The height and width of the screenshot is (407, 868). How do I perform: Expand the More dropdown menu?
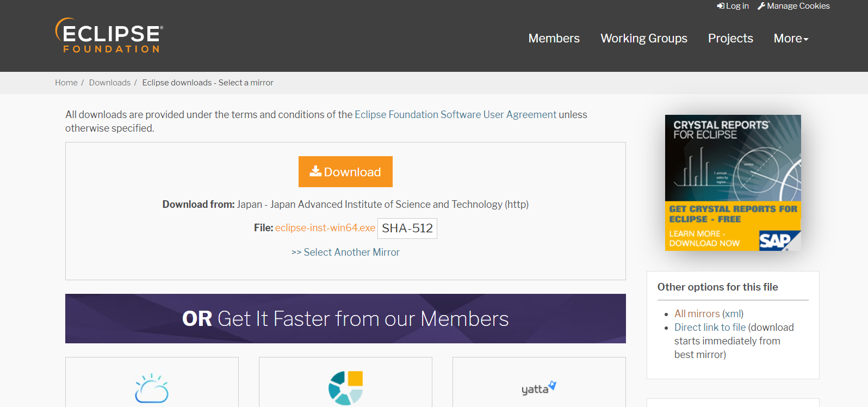[791, 38]
